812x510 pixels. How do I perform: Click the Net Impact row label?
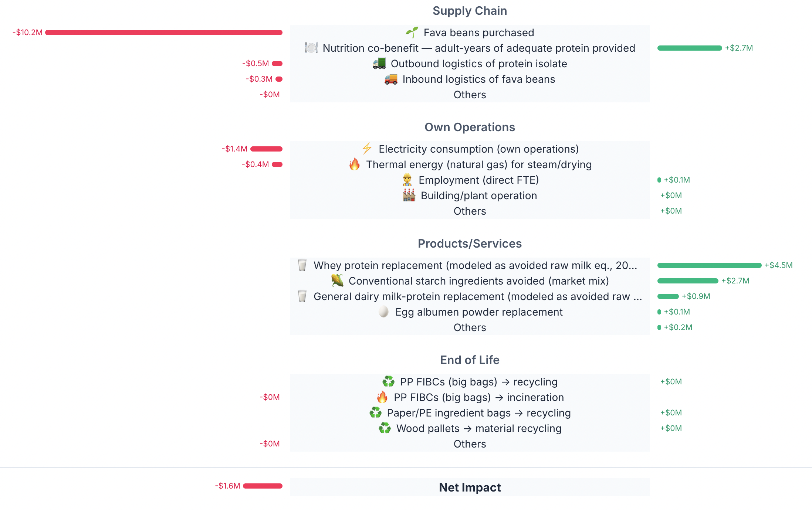click(470, 487)
